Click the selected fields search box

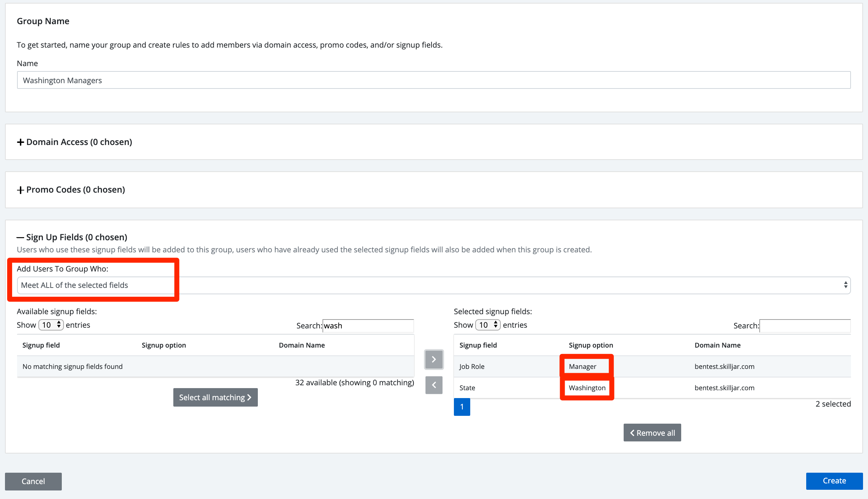(805, 326)
